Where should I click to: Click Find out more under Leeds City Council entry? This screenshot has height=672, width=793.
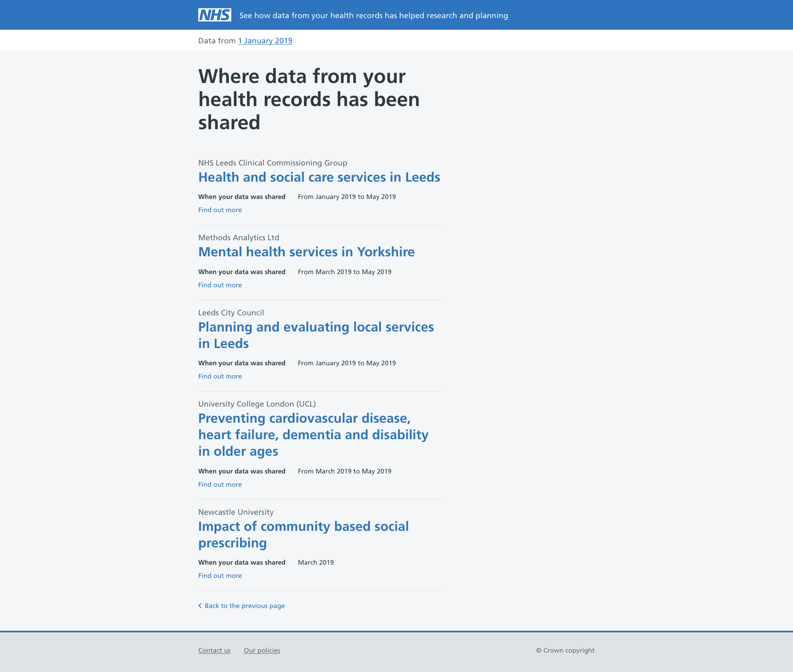point(220,376)
